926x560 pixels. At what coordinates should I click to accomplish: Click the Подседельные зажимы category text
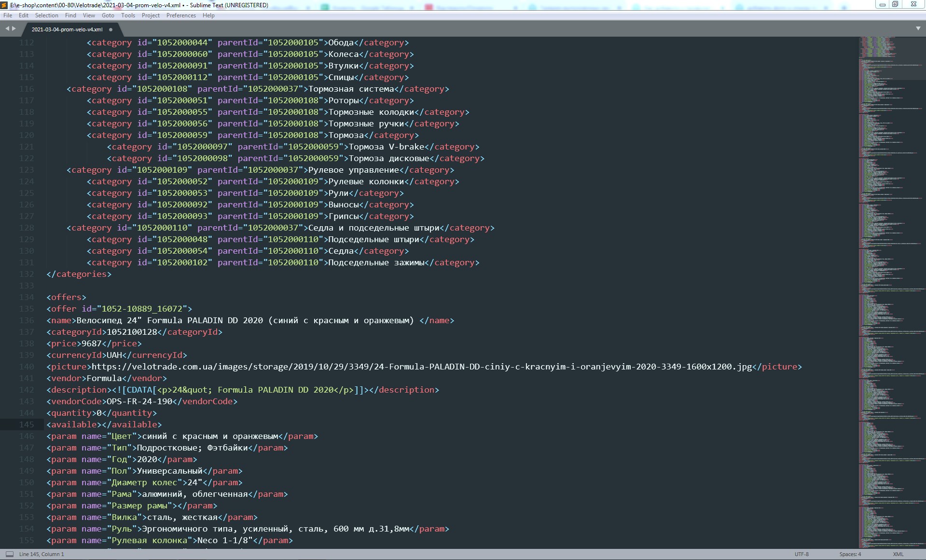376,262
